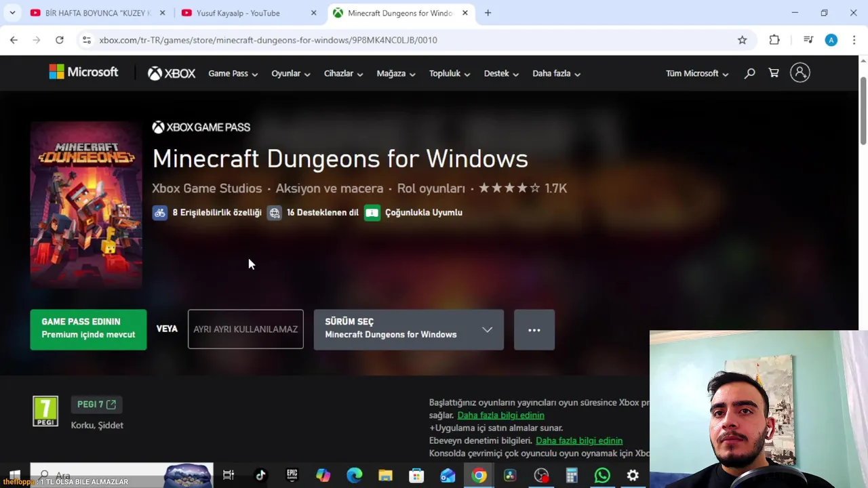Reload the page

(60, 40)
